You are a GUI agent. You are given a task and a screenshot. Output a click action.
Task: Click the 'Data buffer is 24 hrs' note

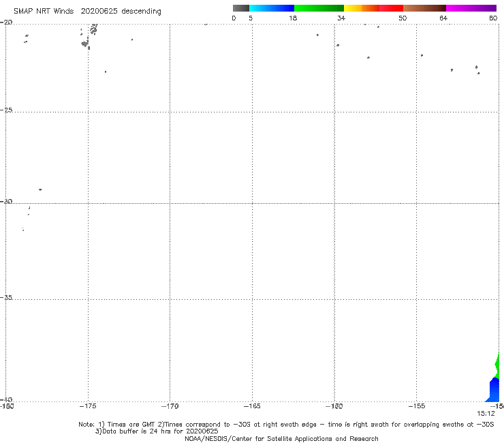[157, 431]
